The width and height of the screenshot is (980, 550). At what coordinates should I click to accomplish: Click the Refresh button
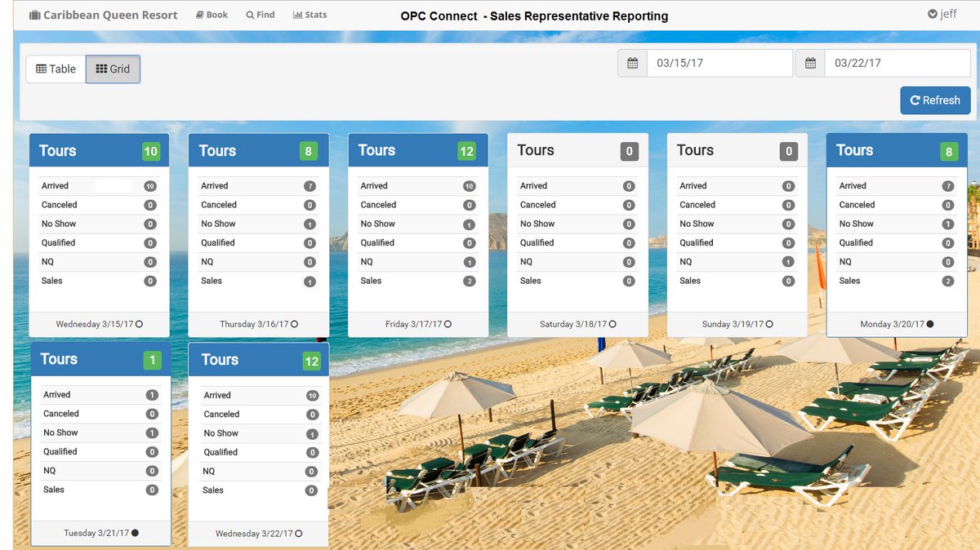coord(935,100)
